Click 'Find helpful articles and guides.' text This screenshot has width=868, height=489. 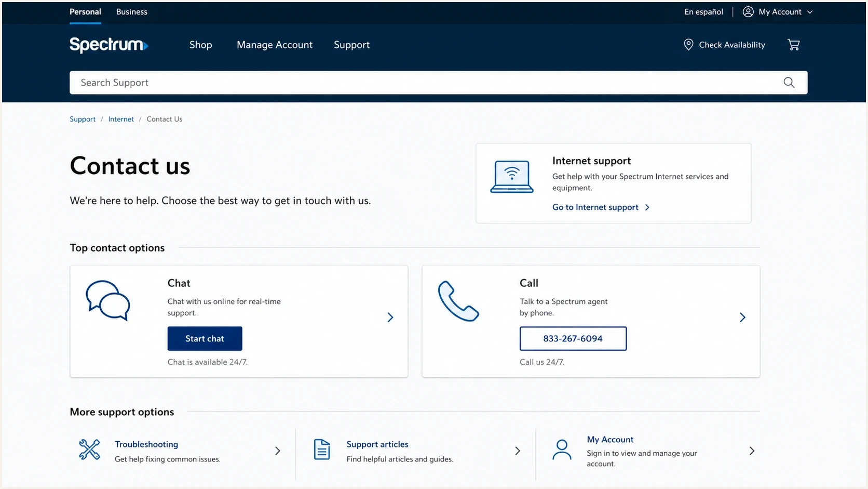pos(400,459)
